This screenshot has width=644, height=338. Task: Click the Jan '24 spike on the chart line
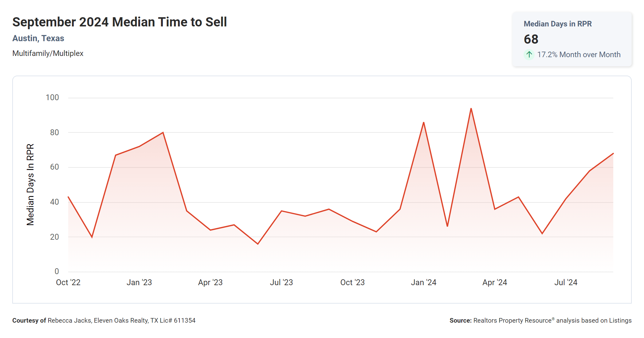tap(423, 123)
